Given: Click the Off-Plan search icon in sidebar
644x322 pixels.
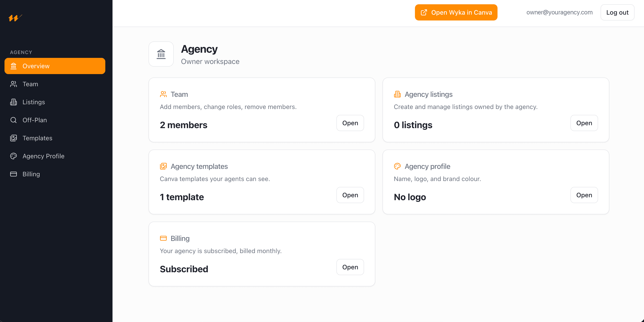Looking at the screenshot, I should click(14, 120).
